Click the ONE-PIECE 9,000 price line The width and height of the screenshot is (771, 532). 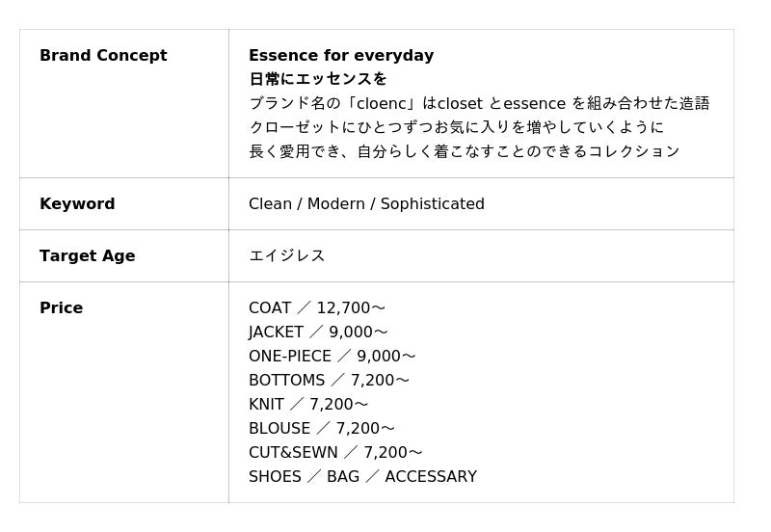(x=332, y=357)
